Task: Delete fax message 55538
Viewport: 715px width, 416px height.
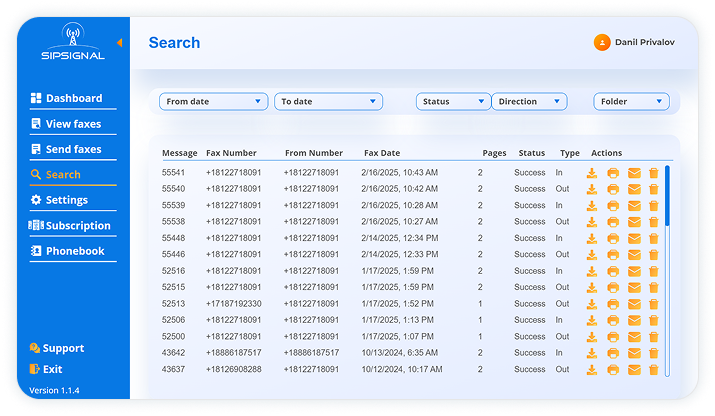Action: (653, 222)
